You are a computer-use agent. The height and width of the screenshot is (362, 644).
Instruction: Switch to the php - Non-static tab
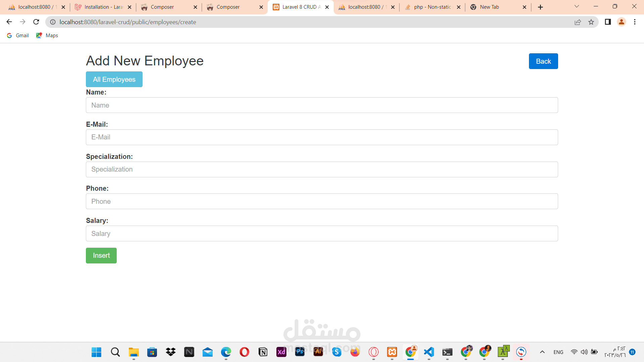pyautogui.click(x=432, y=7)
